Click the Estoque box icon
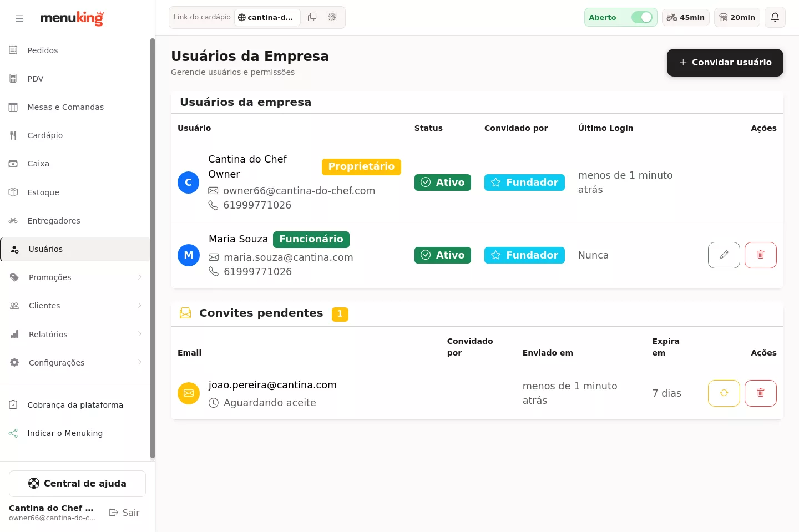799x532 pixels. click(x=13, y=192)
